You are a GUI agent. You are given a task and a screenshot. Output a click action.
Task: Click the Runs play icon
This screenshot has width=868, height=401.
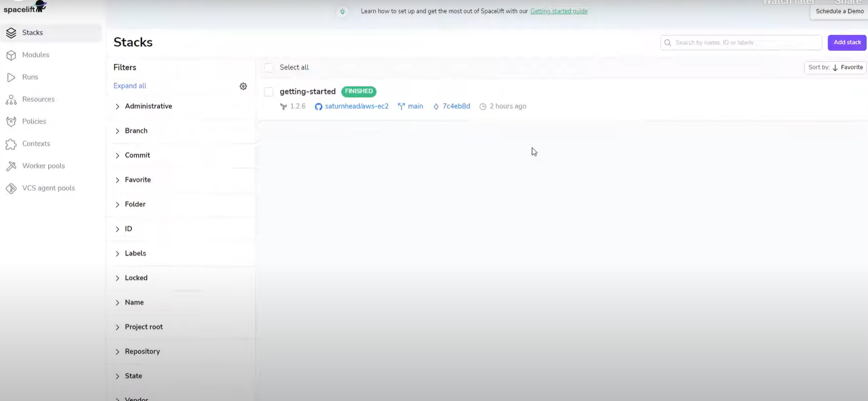11,77
